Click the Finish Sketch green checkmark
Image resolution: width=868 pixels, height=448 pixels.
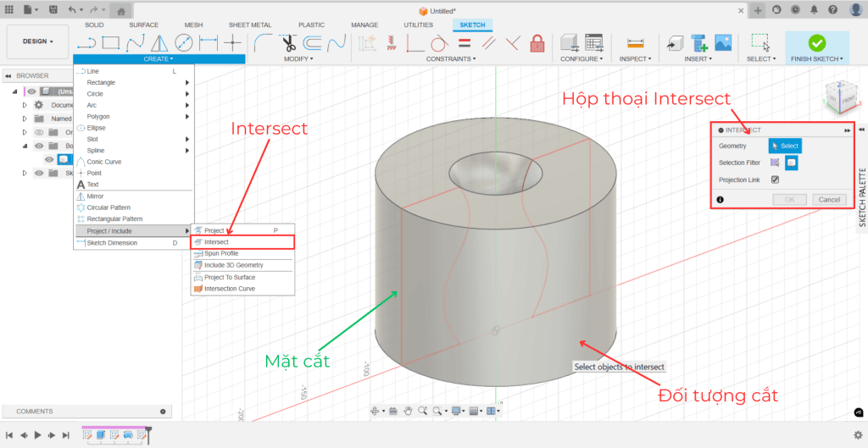[816, 42]
